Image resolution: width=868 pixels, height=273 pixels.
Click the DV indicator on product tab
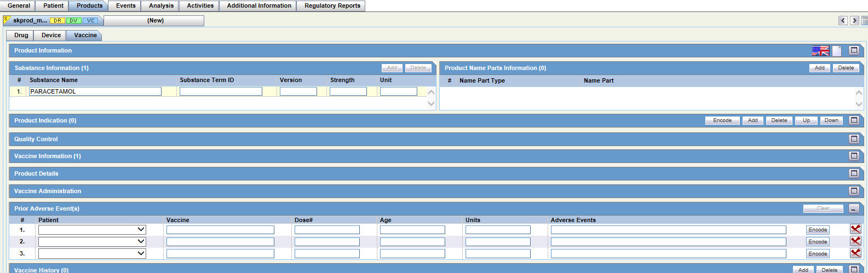point(73,21)
